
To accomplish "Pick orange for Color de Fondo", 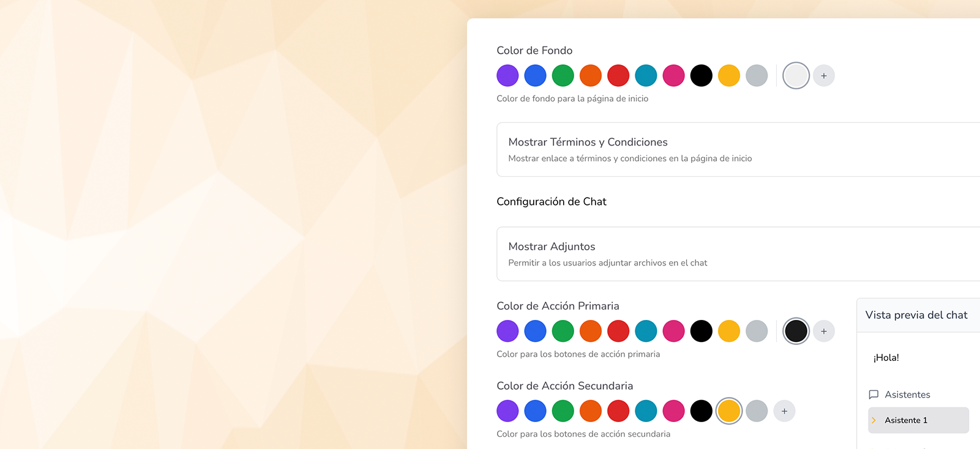I will pyautogui.click(x=591, y=76).
